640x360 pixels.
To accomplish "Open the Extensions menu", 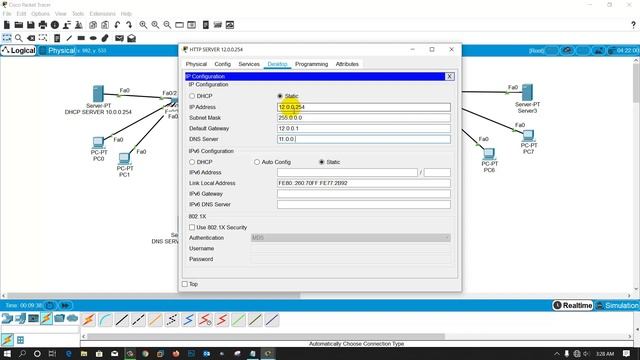I will coord(102,14).
